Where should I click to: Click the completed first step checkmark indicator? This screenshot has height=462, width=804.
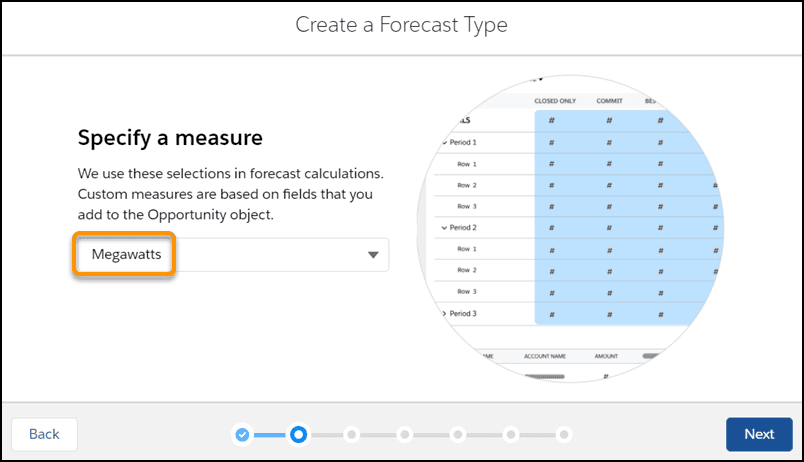242,435
